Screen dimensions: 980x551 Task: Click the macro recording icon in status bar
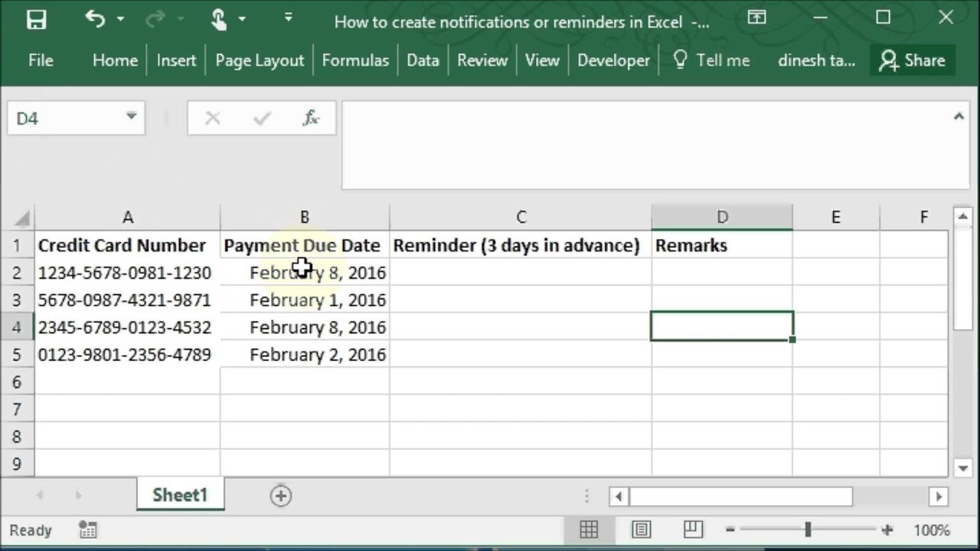(87, 530)
